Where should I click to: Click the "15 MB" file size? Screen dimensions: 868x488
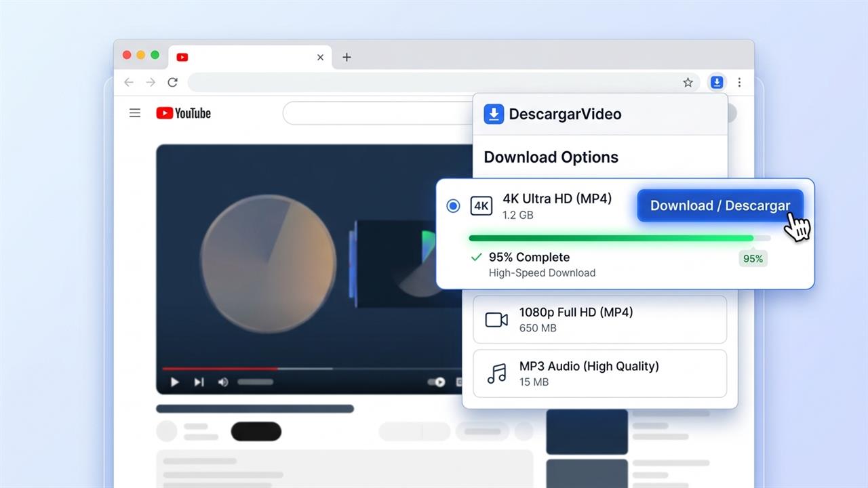(534, 382)
